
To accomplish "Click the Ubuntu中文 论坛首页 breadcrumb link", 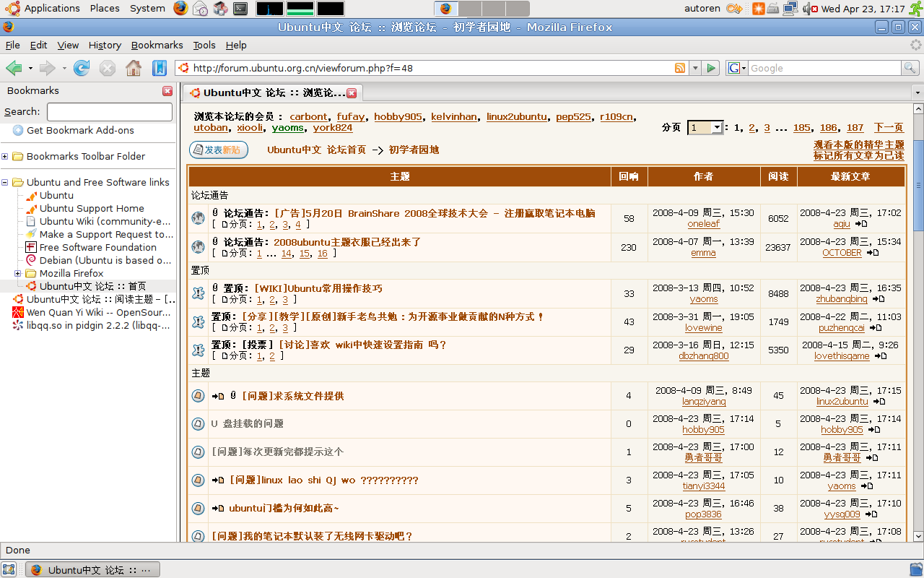I will pos(316,150).
